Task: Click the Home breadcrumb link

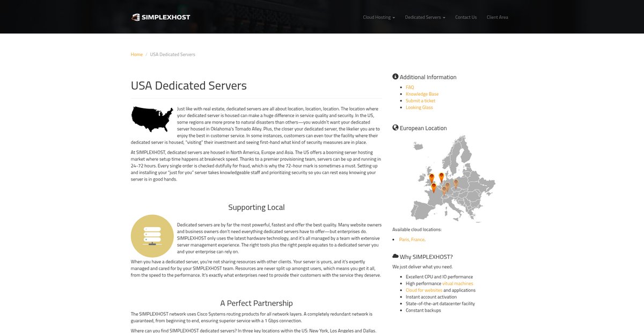Action: pos(137,54)
